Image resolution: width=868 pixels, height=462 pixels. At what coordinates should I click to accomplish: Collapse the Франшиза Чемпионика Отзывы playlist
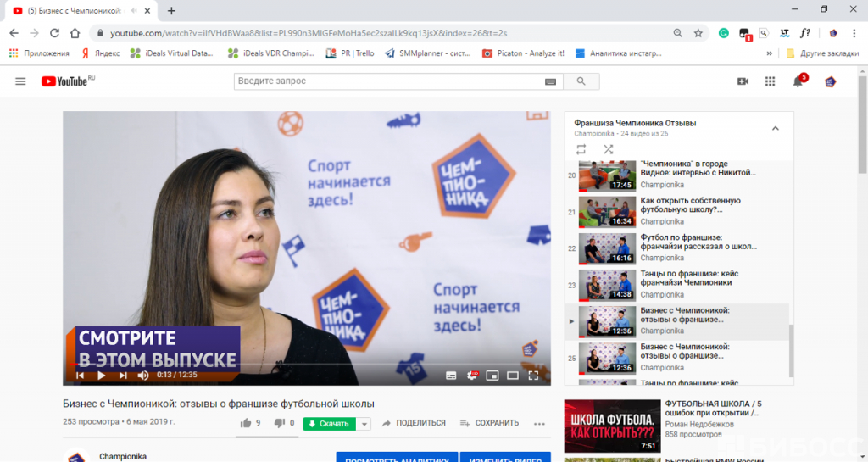776,128
